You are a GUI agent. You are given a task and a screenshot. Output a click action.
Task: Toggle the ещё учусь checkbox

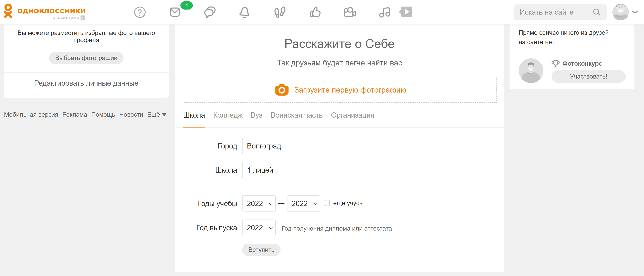coord(327,203)
